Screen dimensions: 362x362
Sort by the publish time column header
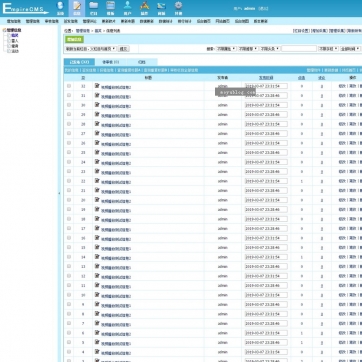tap(266, 78)
